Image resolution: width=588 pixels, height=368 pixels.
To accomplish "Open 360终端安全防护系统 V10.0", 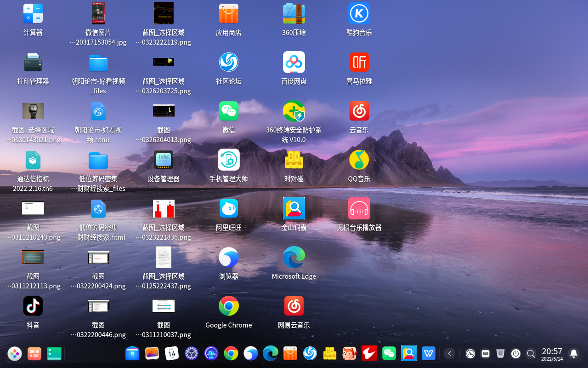I will tap(294, 111).
